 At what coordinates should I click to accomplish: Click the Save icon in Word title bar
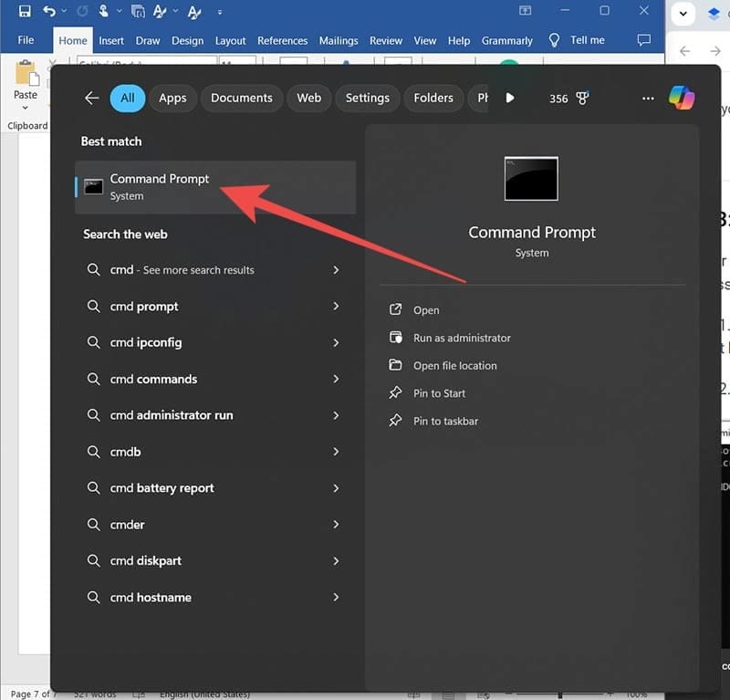point(25,11)
